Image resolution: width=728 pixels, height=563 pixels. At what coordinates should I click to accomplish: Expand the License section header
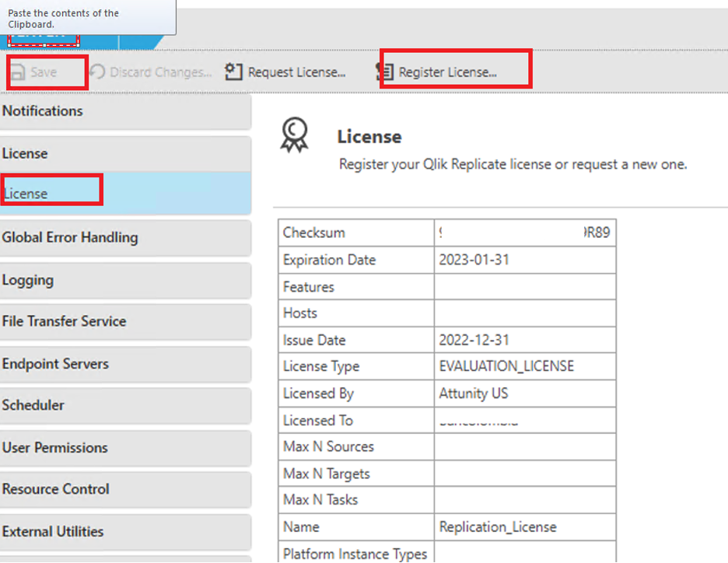pyautogui.click(x=125, y=154)
